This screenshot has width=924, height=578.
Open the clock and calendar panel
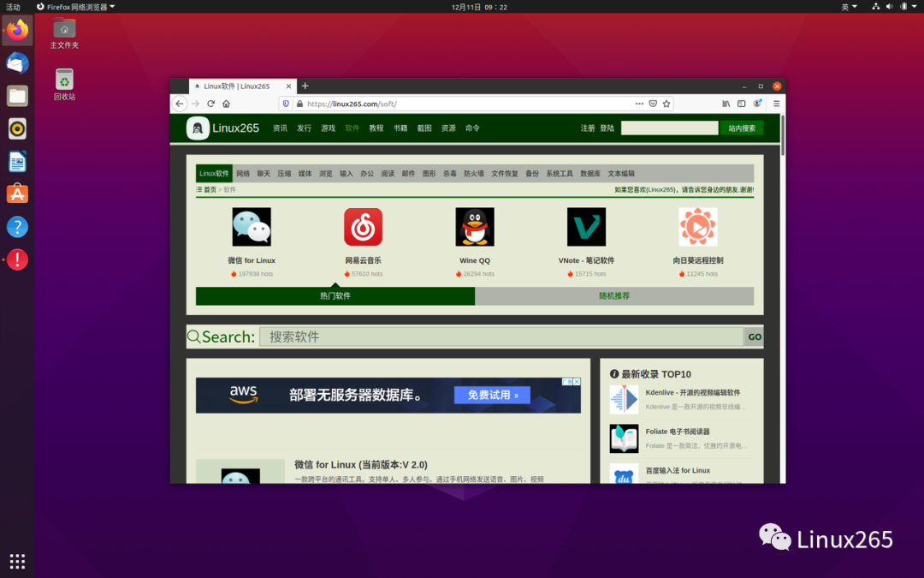(x=479, y=7)
